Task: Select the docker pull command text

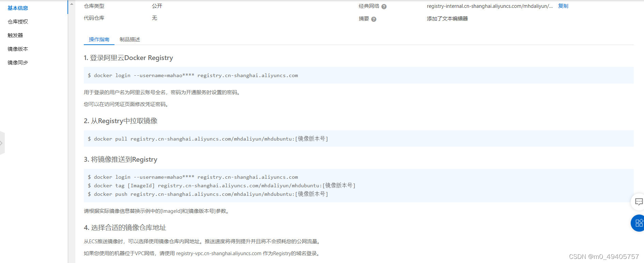Action: pos(208,139)
